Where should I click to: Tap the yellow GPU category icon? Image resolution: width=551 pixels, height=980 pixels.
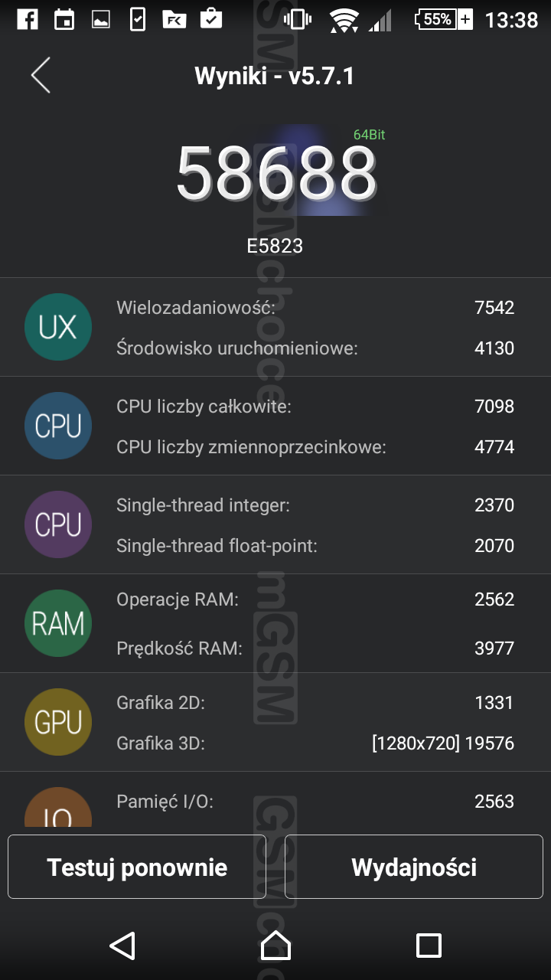58,722
